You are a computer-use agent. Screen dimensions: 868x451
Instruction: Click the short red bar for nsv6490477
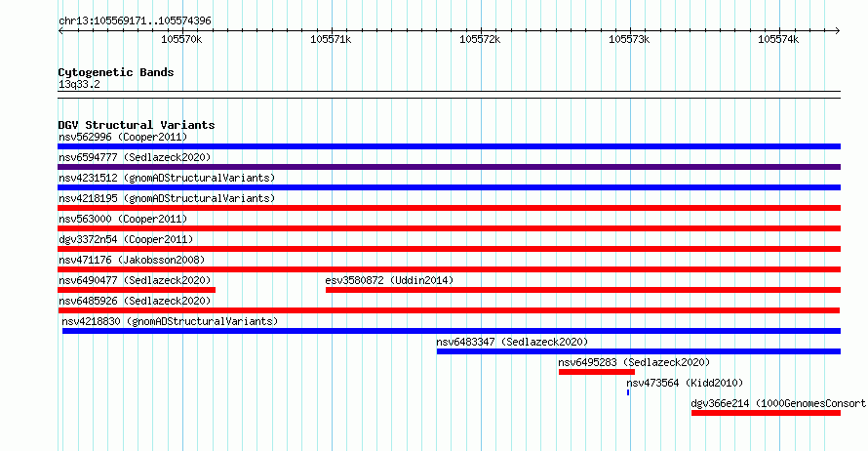pos(137,290)
